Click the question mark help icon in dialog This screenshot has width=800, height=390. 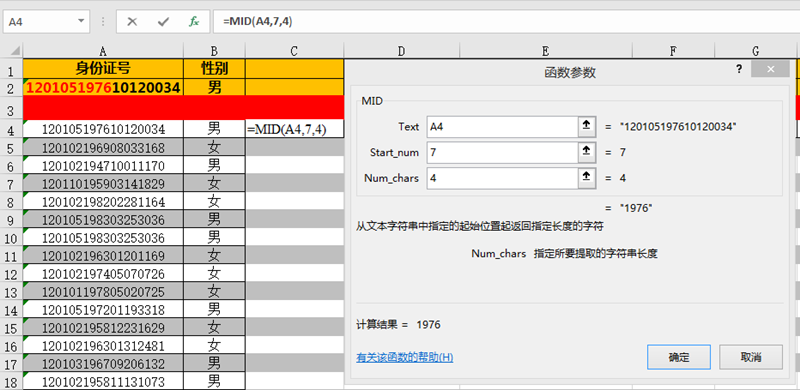click(739, 70)
